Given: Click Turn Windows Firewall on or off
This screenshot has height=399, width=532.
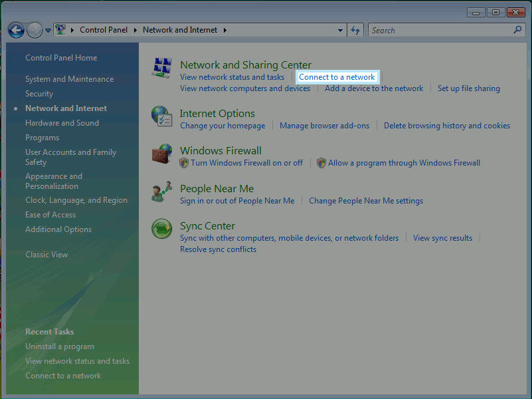Looking at the screenshot, I should tap(246, 163).
